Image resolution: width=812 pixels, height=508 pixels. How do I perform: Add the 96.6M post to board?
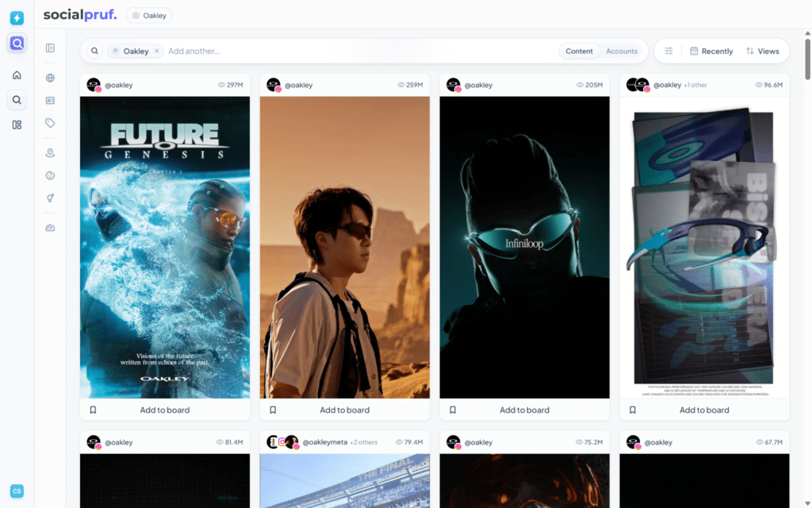[x=704, y=410]
